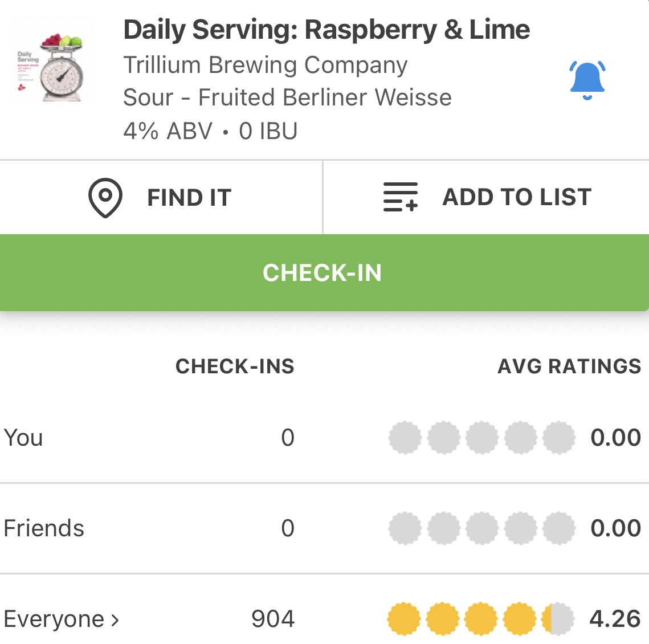The height and width of the screenshot is (644, 649).
Task: Tap Everyone's first yellow rating cap
Action: [404, 619]
